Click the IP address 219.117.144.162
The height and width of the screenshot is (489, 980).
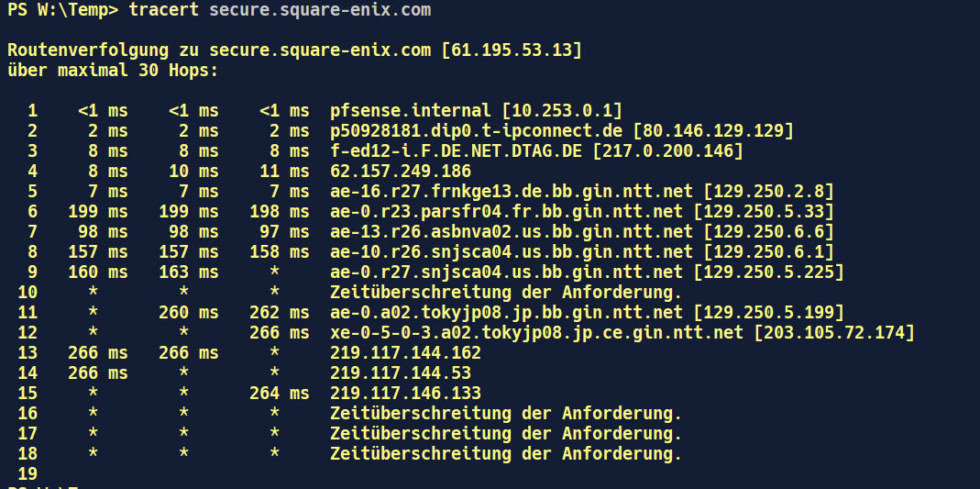[x=406, y=352]
